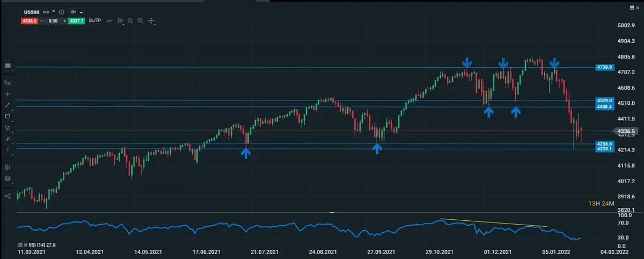644x259 pixels.
Task: Select the rectangle shape tool
Action: (x=8, y=117)
